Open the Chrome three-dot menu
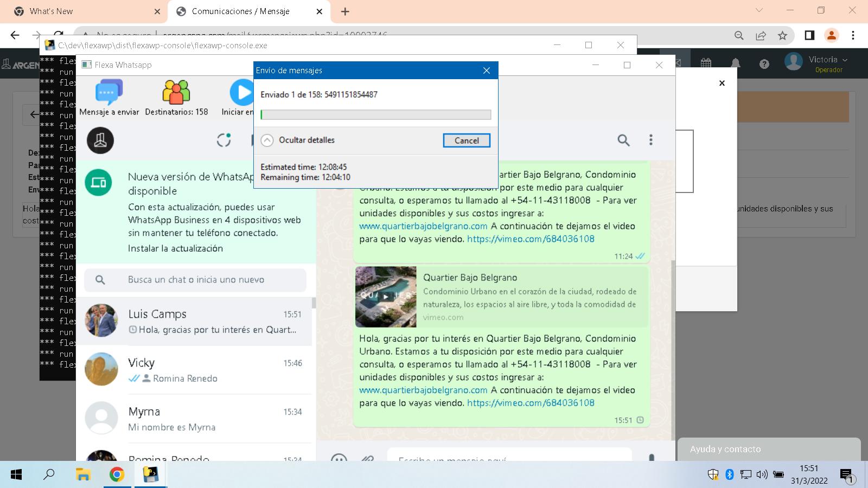This screenshot has width=868, height=488. (x=853, y=35)
